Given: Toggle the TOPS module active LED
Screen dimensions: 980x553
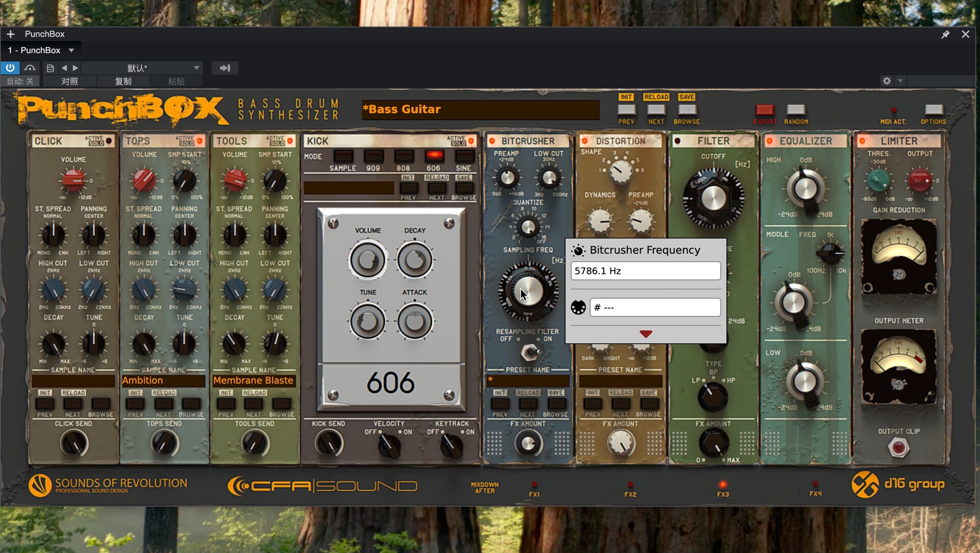Looking at the screenshot, I should 200,141.
